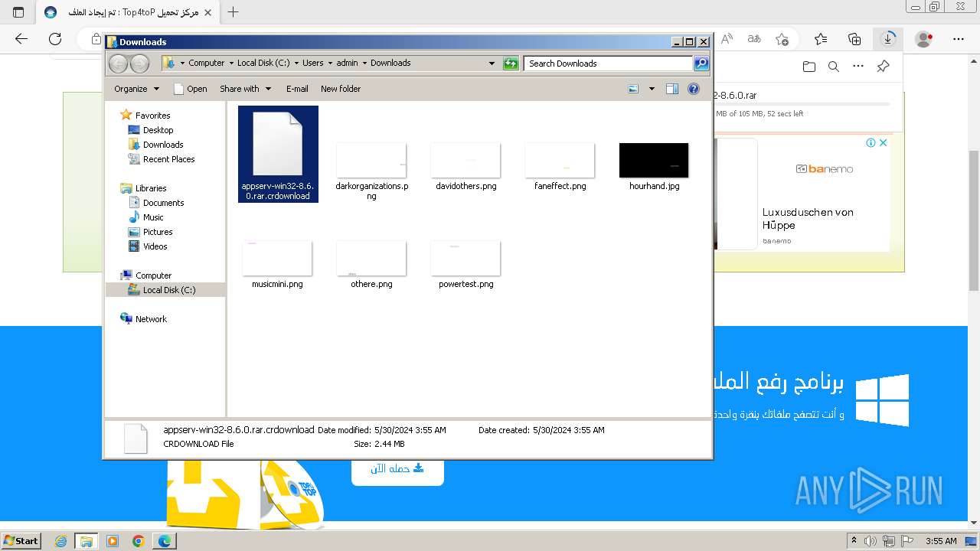Expand address bar history dropdown arrow
Image resolution: width=980 pixels, height=551 pixels.
click(x=492, y=64)
